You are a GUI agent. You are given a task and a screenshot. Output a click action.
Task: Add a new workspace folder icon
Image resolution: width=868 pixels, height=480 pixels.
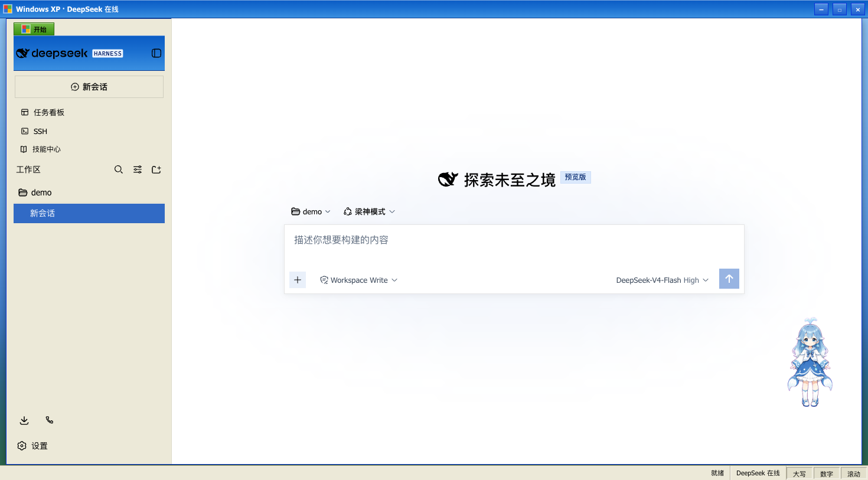tap(156, 169)
